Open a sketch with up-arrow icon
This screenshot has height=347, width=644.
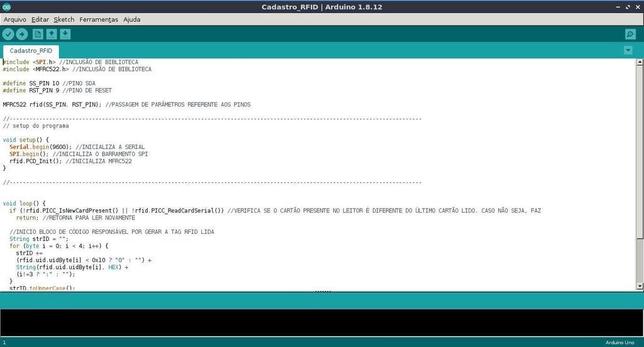click(x=52, y=34)
